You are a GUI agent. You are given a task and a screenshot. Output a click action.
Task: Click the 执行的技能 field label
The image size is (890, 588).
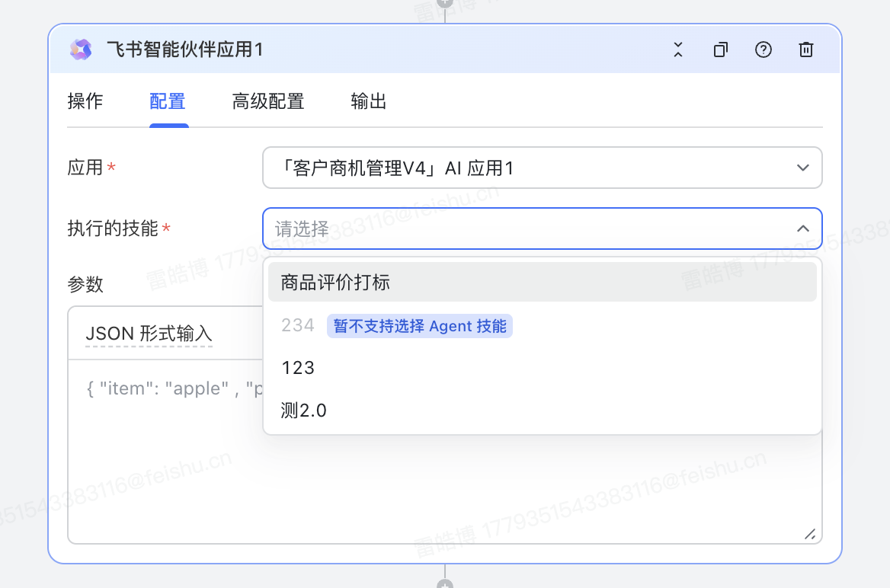[112, 228]
